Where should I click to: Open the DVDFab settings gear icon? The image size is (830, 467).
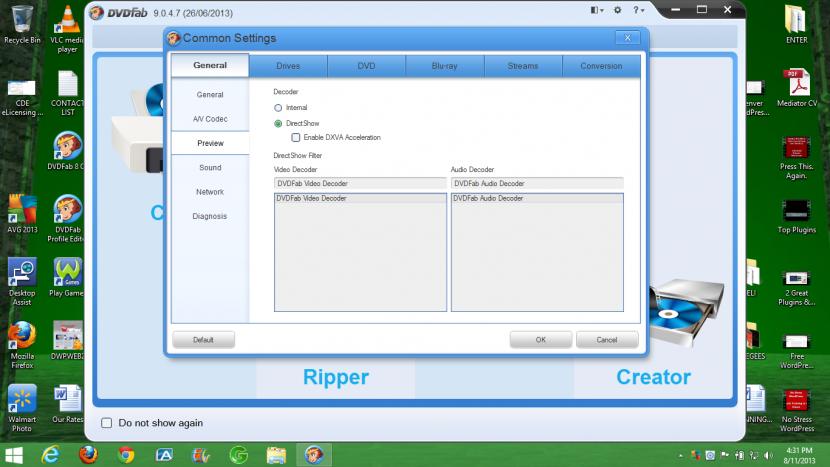pos(617,10)
